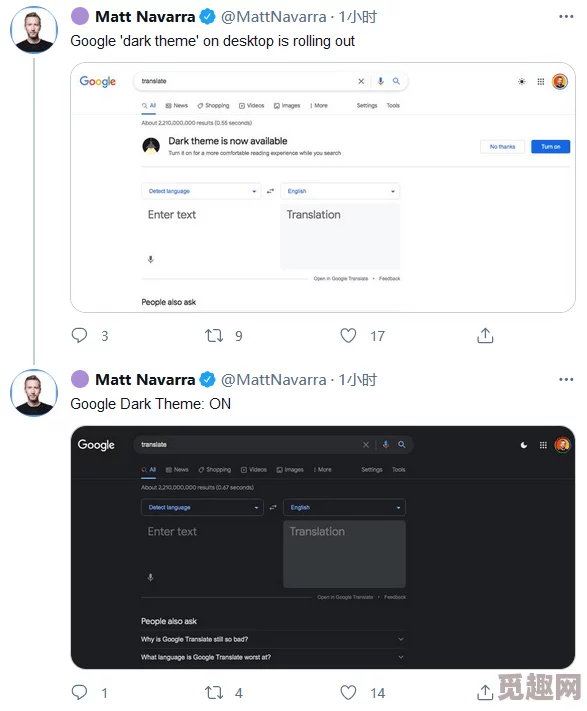Like the first tweet with 17 likes
The height and width of the screenshot is (711, 587).
coord(348,336)
